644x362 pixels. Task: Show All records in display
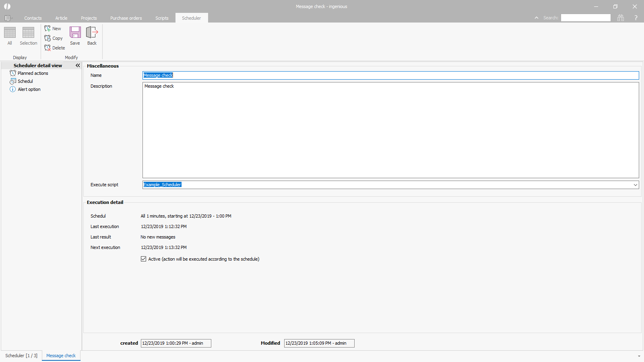[10, 35]
